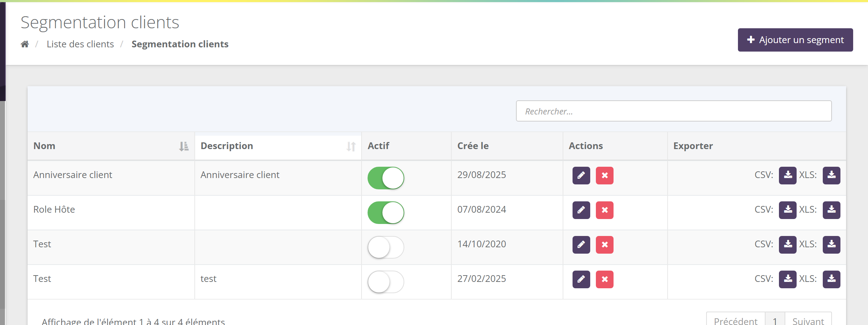Disable the Role Hôte active toggle
868x325 pixels.
[x=386, y=213]
